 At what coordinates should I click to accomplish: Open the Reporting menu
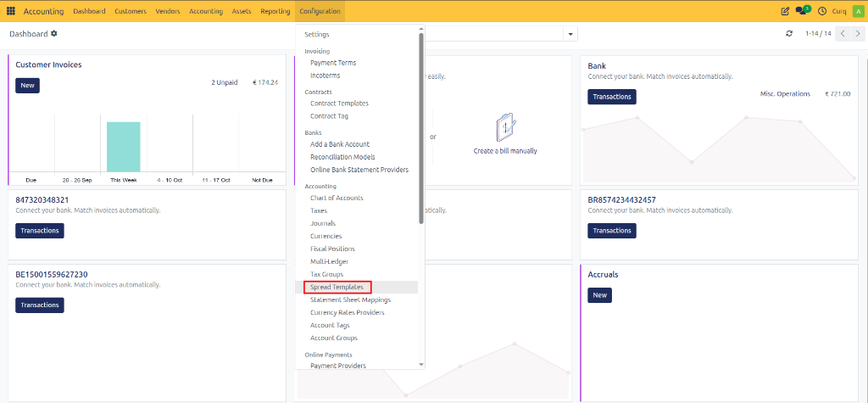275,11
